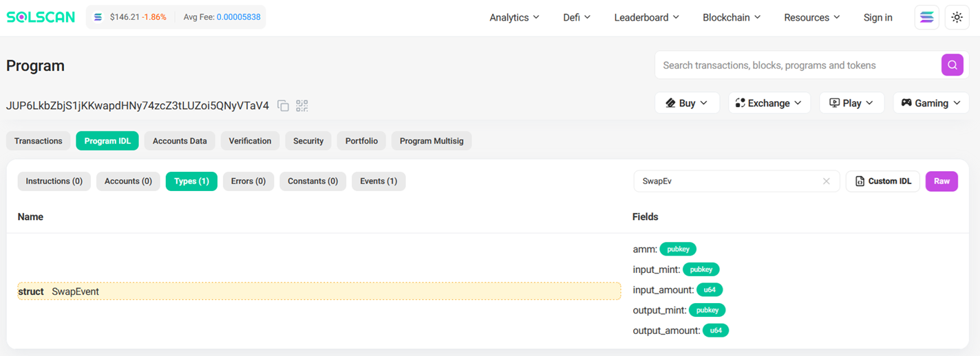Expand the Analytics menu
This screenshot has height=356, width=980.
pyautogui.click(x=514, y=18)
